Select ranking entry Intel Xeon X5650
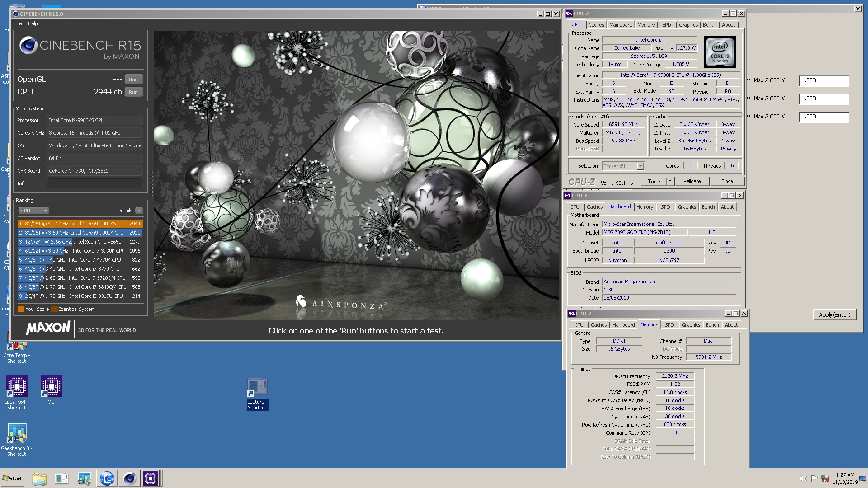The width and height of the screenshot is (868, 488). pos(80,242)
